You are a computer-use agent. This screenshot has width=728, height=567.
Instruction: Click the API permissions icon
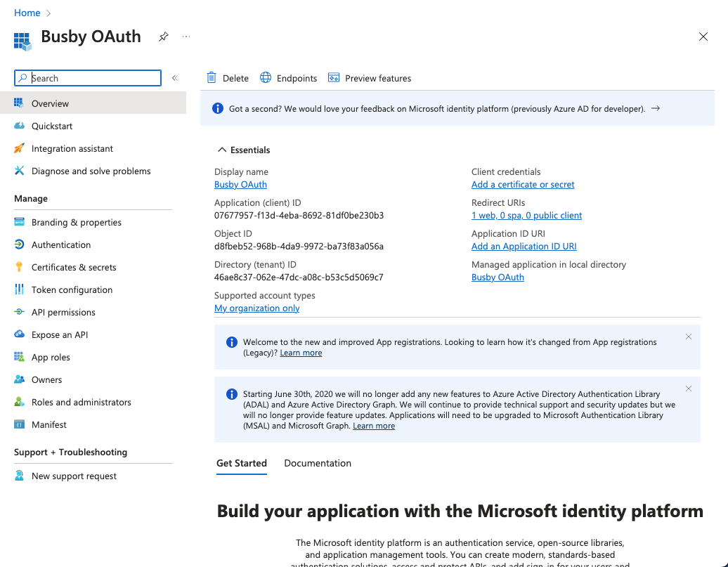19,311
